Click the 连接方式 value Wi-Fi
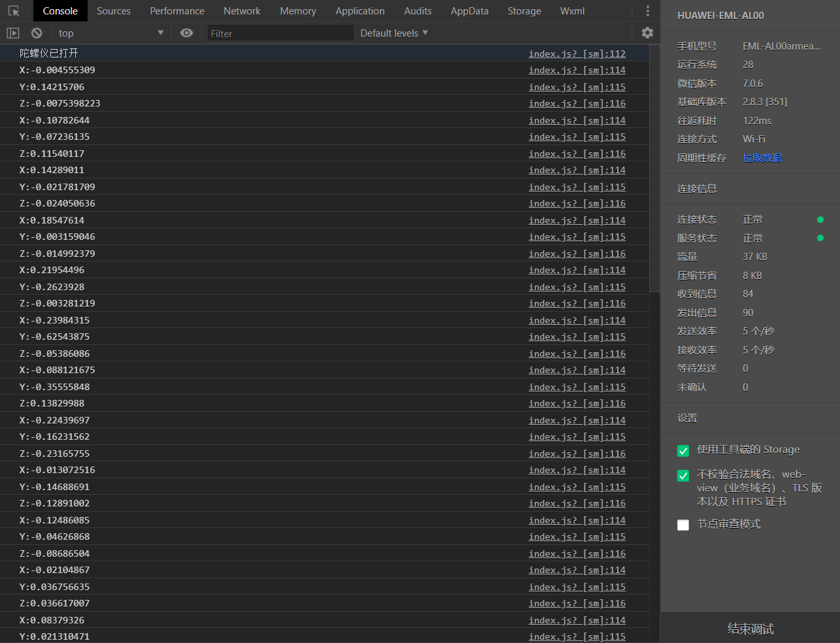840x643 pixels. [754, 139]
